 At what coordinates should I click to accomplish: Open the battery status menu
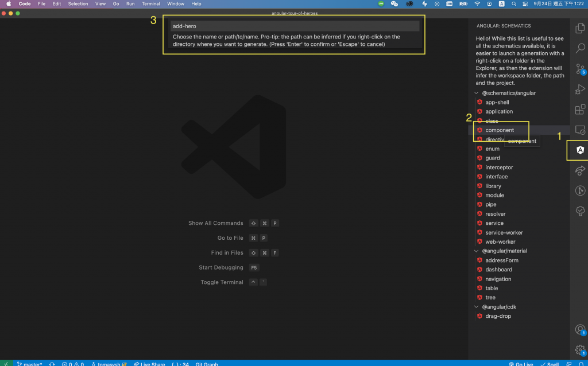tap(463, 4)
